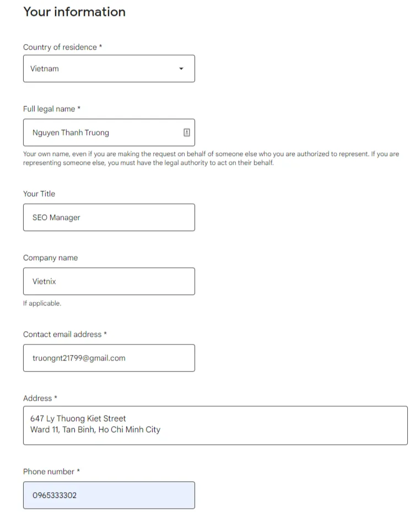The image size is (420, 527).
Task: Select the Contact email address input
Action: [x=109, y=358]
